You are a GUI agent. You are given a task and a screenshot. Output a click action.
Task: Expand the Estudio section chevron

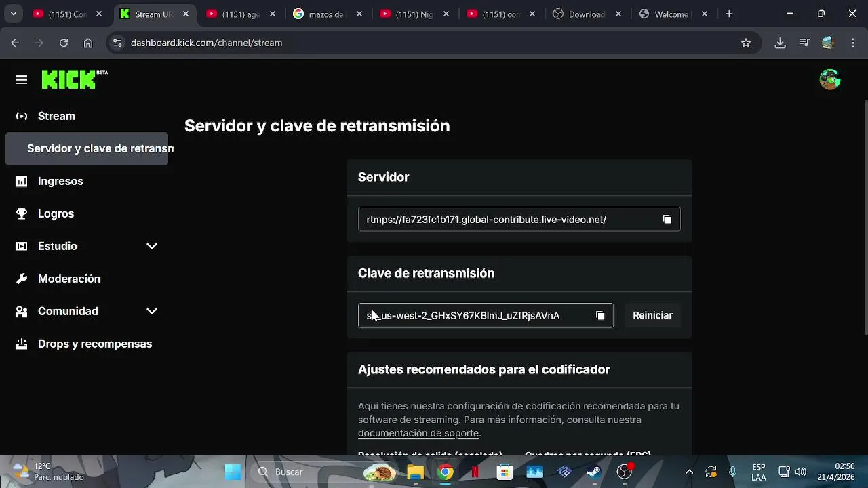(x=152, y=246)
